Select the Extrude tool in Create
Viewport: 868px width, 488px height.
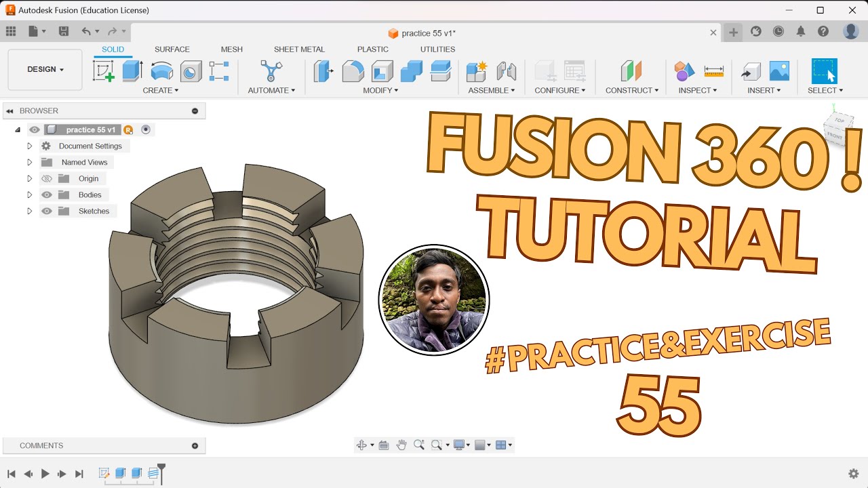[x=132, y=70]
